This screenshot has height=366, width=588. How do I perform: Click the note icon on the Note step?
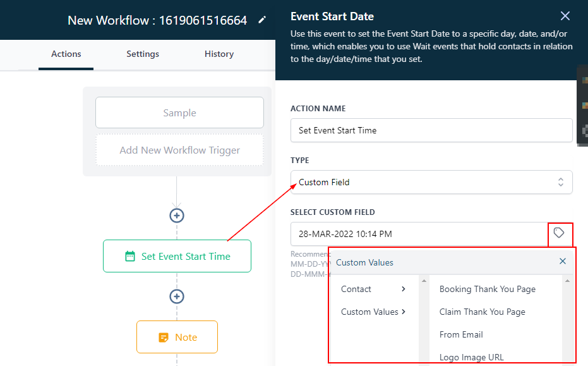tap(164, 338)
